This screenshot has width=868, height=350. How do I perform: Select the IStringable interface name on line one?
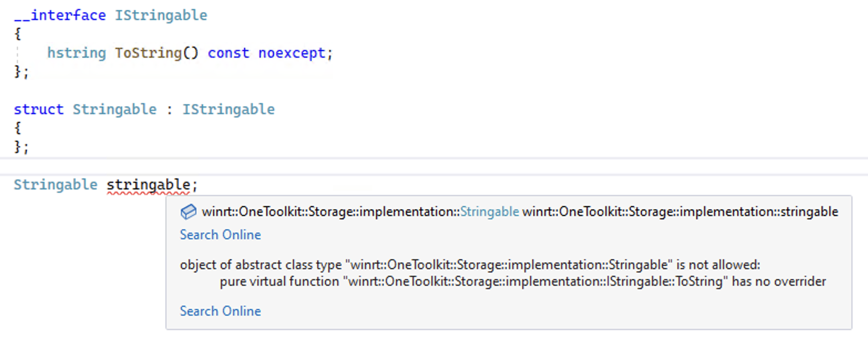pos(160,15)
